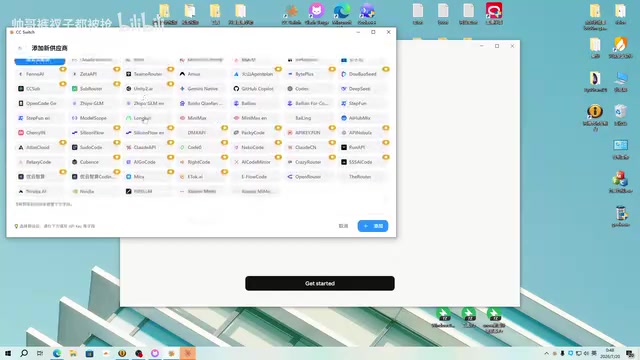
Task: Select the BytePlus provider preset
Action: point(309,74)
